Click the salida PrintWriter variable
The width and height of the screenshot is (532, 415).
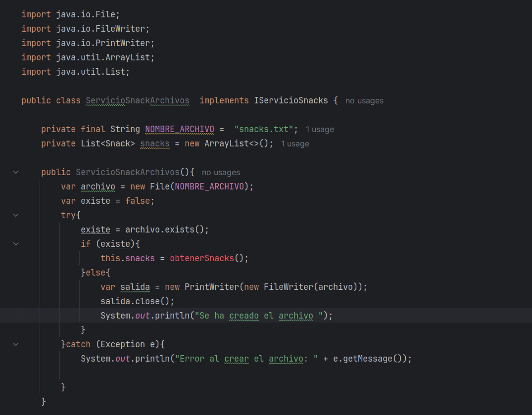135,286
